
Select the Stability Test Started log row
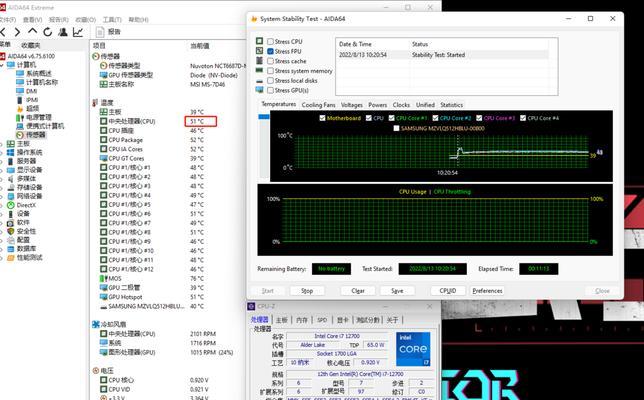442,55
